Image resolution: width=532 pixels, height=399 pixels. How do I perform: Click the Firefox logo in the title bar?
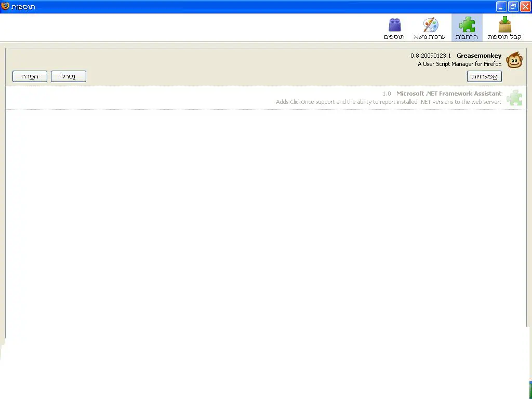pos(5,6)
